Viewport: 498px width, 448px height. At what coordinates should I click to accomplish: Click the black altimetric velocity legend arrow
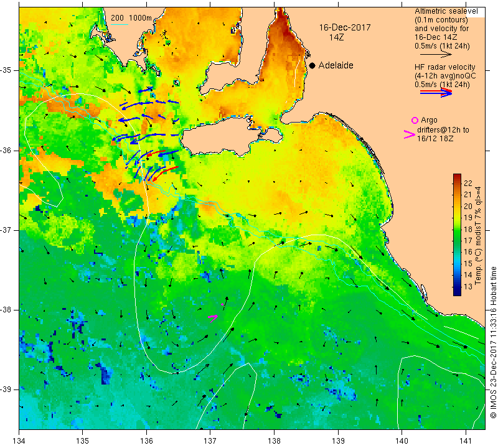tap(436, 55)
